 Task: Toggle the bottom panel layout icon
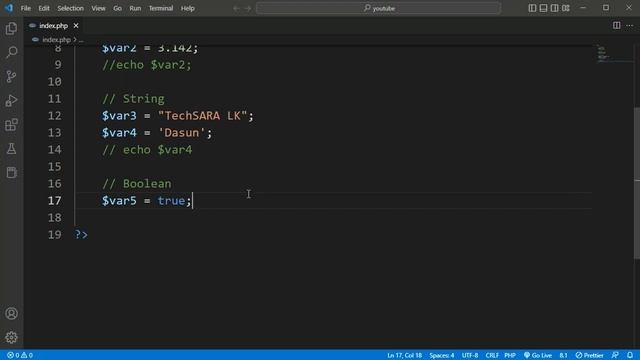click(x=543, y=8)
